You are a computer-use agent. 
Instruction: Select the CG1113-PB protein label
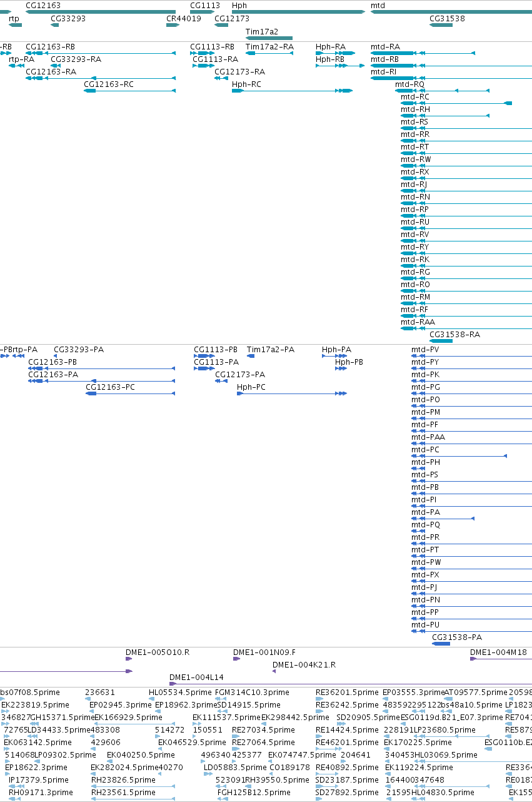point(216,350)
